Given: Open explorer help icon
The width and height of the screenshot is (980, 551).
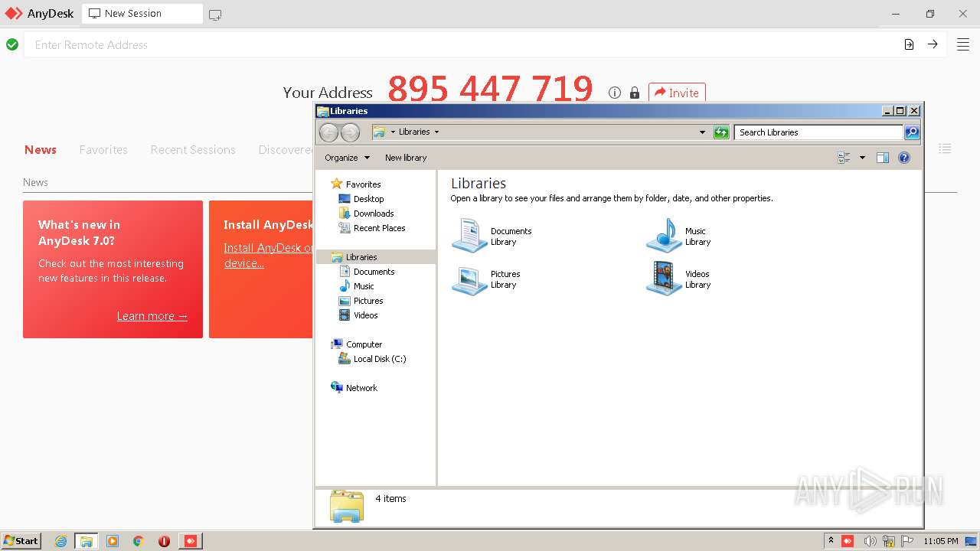Looking at the screenshot, I should tap(904, 158).
